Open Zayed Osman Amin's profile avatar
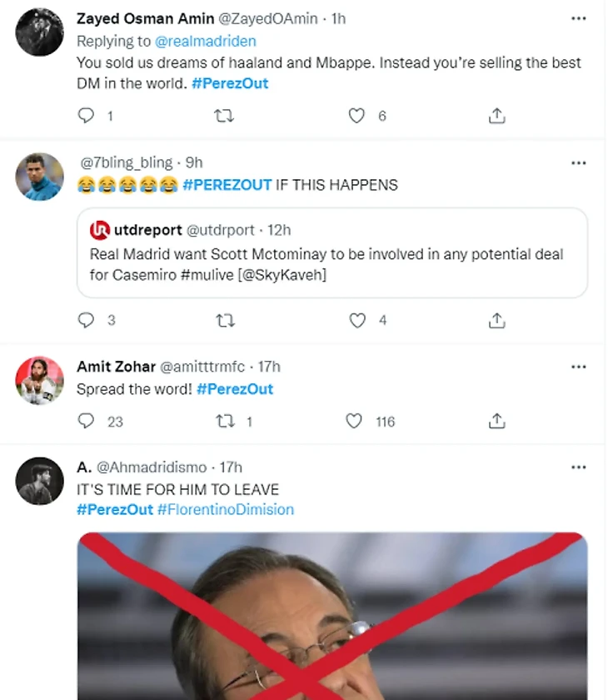The image size is (608, 700). [39, 32]
